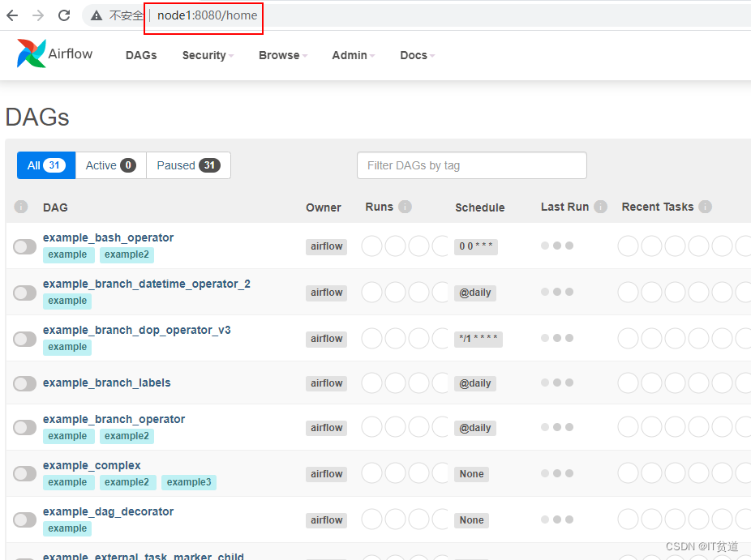
Task: Click info icon left of DAG header
Action: 20,207
